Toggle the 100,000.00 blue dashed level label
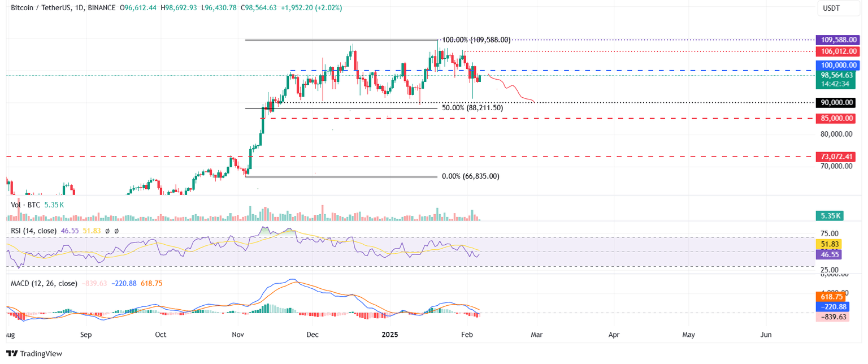Screen dimensions: 868x364 [837, 65]
